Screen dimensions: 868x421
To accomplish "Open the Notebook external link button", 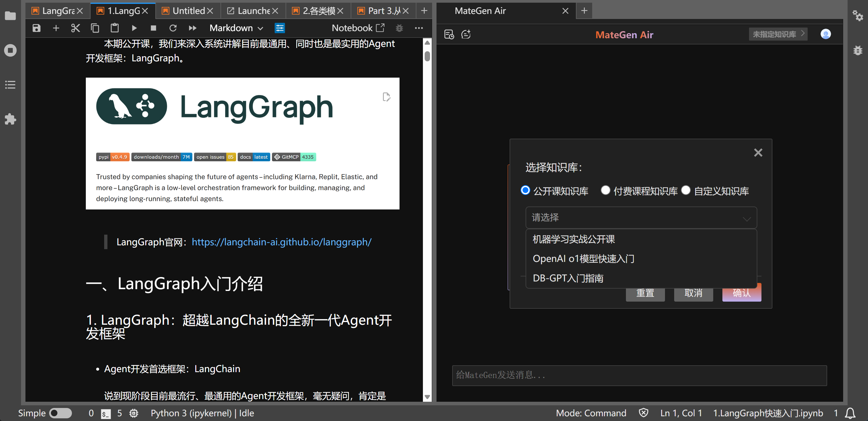I will (358, 28).
